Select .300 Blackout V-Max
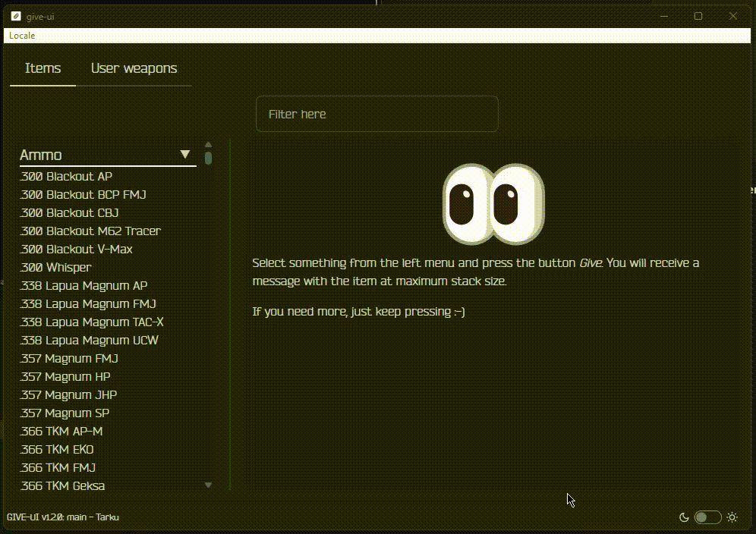 tap(76, 249)
